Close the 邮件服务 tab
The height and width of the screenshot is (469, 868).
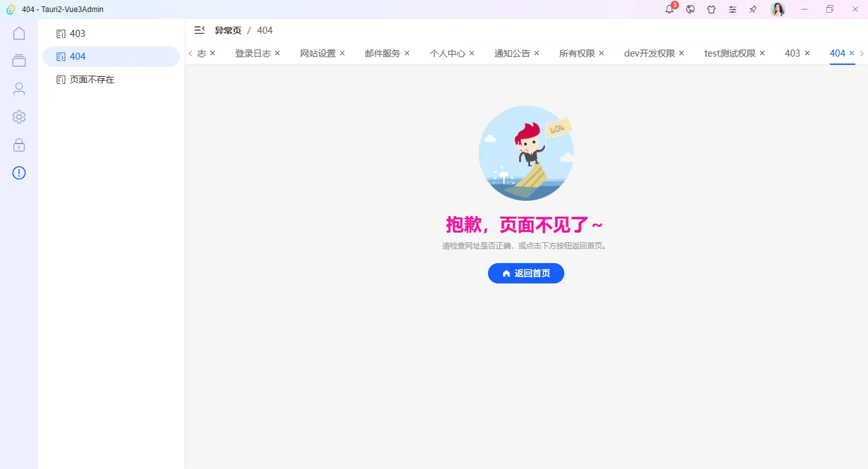(x=405, y=53)
